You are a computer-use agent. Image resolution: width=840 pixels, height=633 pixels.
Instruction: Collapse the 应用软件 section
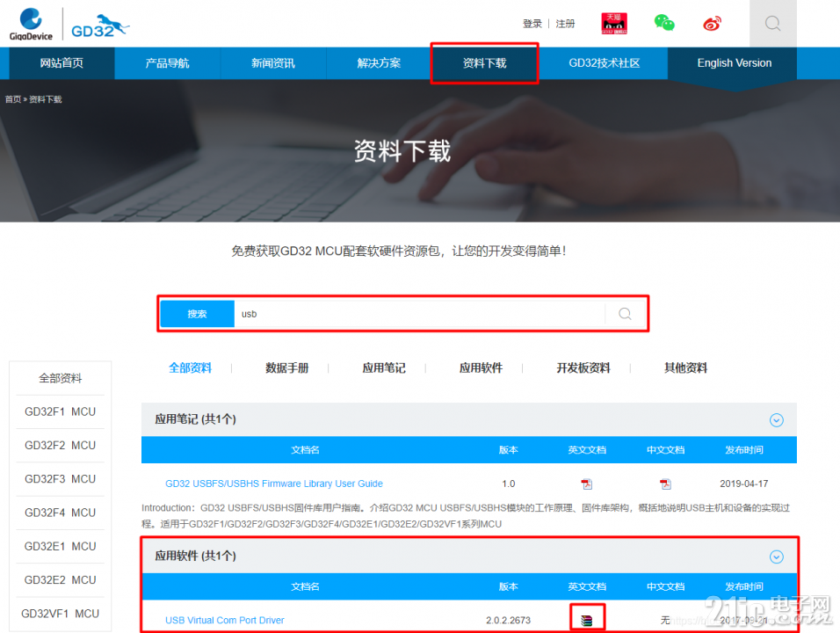tap(776, 557)
